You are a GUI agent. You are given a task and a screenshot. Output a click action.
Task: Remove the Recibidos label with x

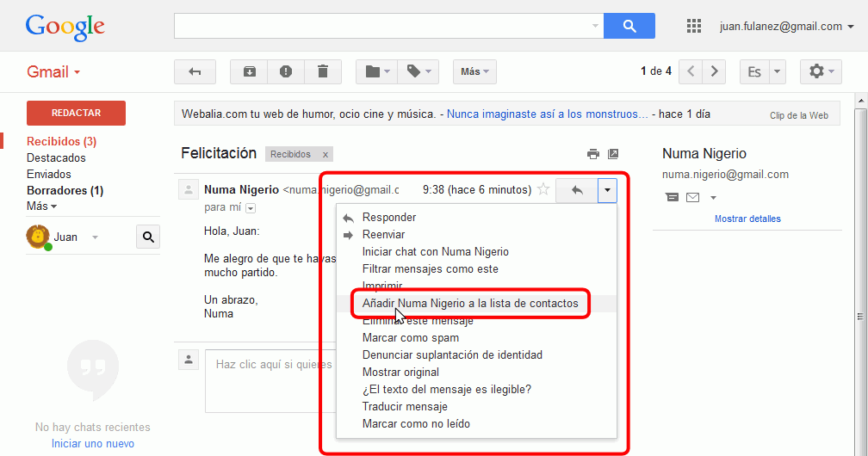[x=325, y=155]
